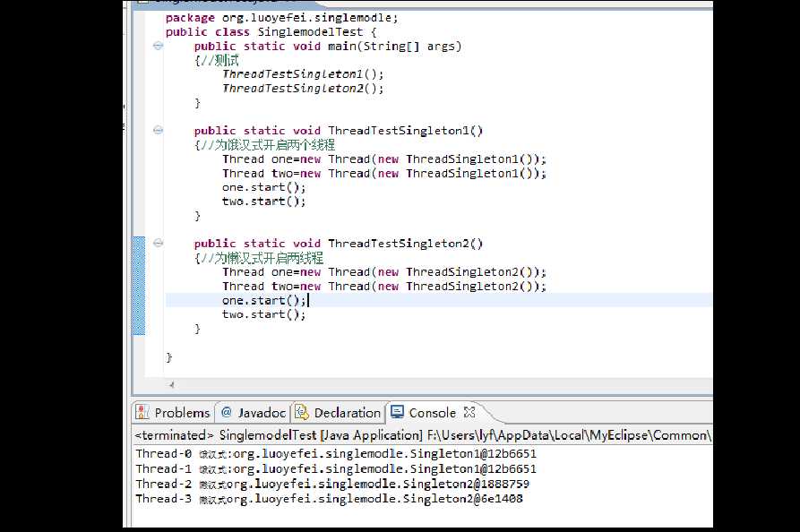
Task: Switch to the Javadoc tab
Action: (x=253, y=413)
